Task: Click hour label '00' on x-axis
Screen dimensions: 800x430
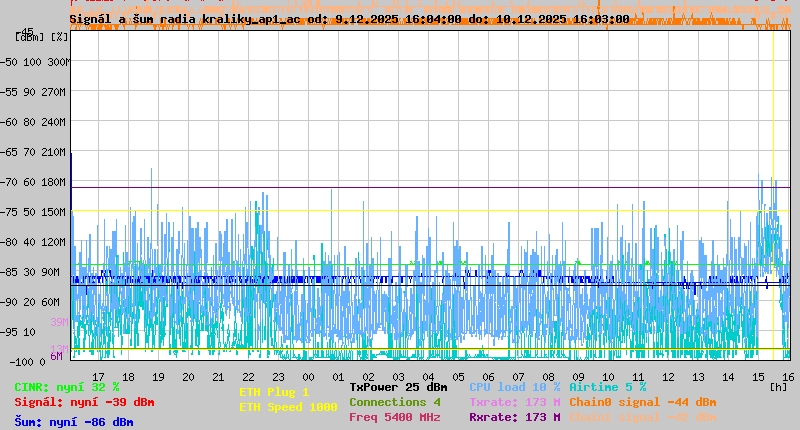Action: pos(308,377)
